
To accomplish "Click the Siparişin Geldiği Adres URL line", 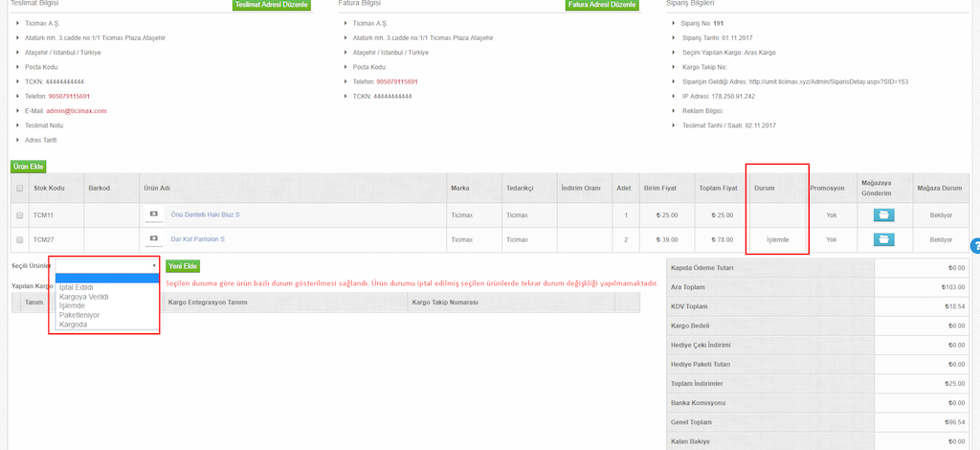I will [x=794, y=82].
